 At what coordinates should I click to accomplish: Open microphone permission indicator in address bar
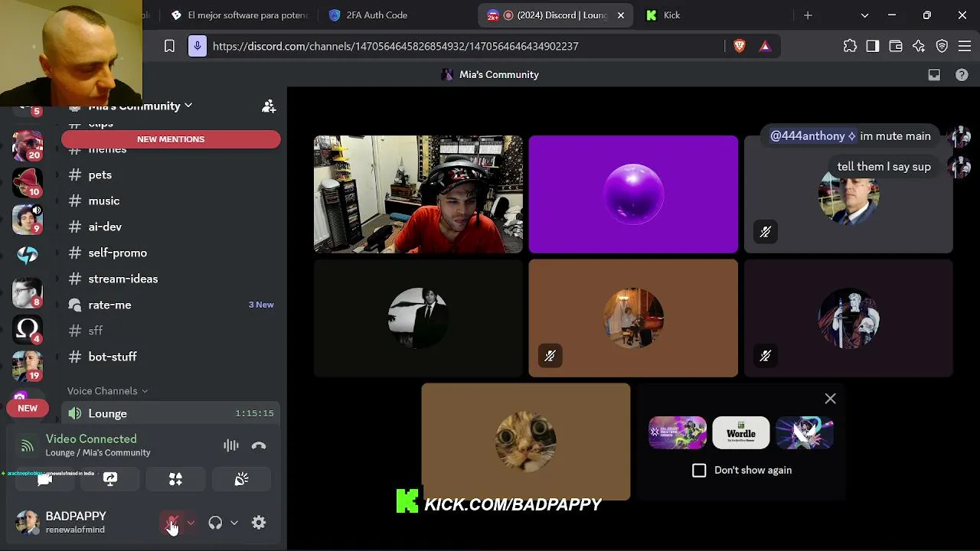198,46
